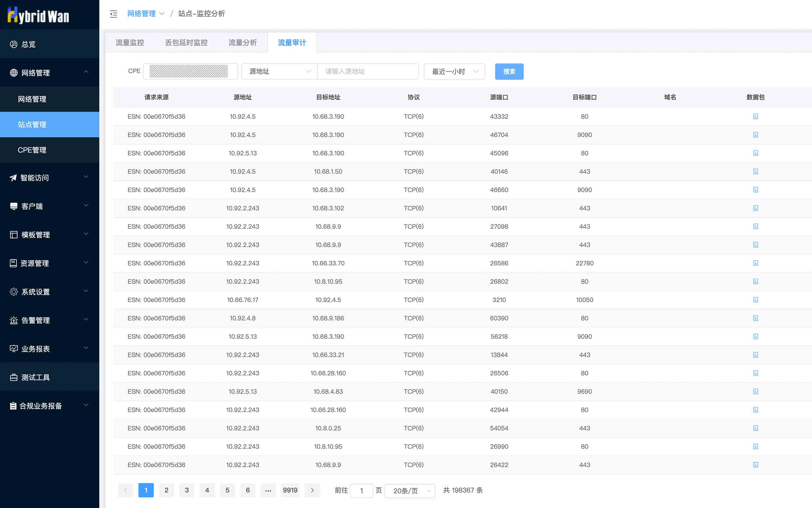Switch to the 流量分析 tab
812x508 pixels.
tap(242, 43)
